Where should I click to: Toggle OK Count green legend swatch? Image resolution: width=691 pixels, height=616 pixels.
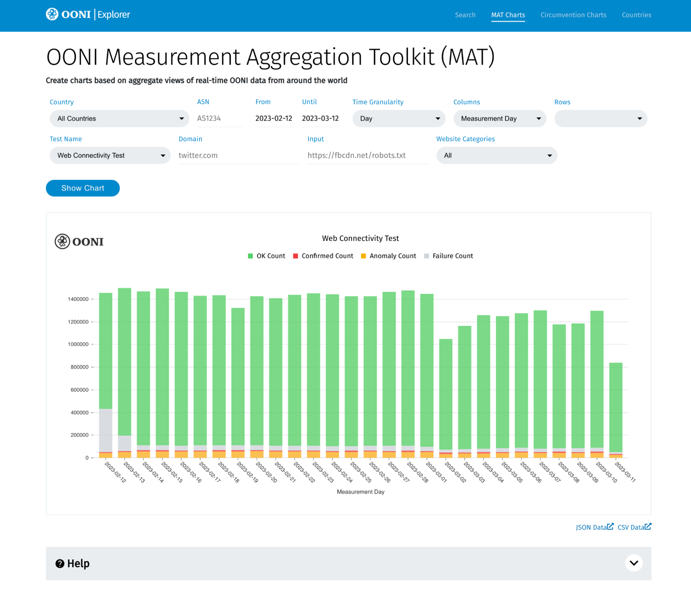250,256
